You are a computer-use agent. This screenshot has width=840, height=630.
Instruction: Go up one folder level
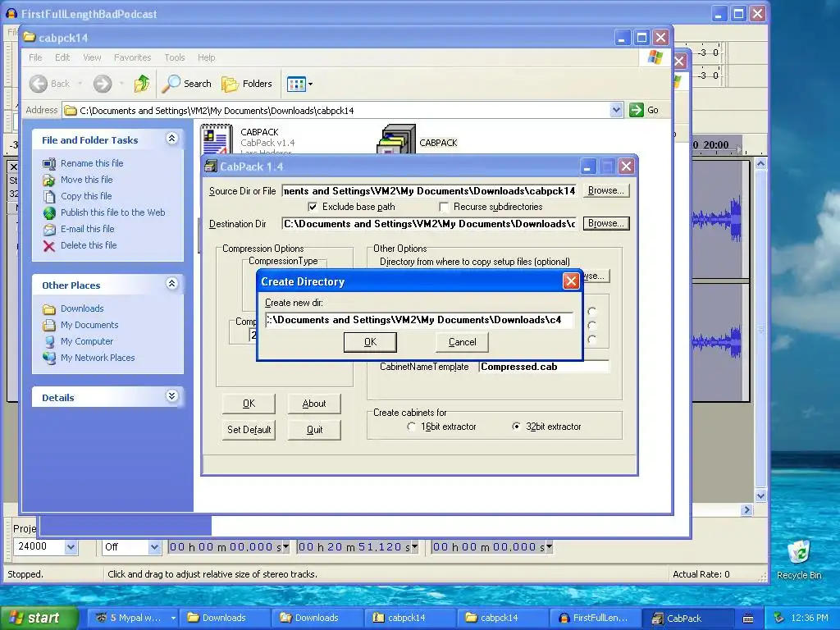pos(142,84)
